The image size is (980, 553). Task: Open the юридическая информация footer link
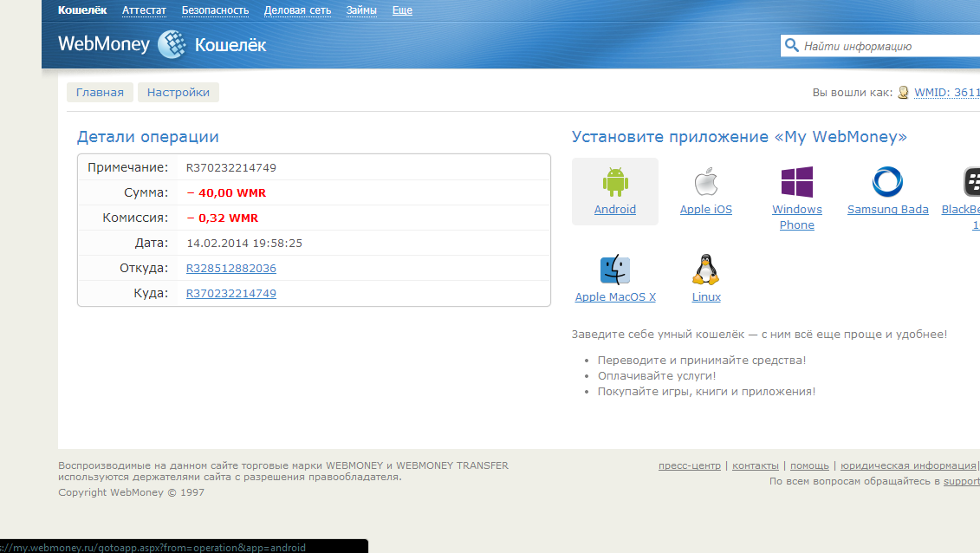[x=908, y=465]
